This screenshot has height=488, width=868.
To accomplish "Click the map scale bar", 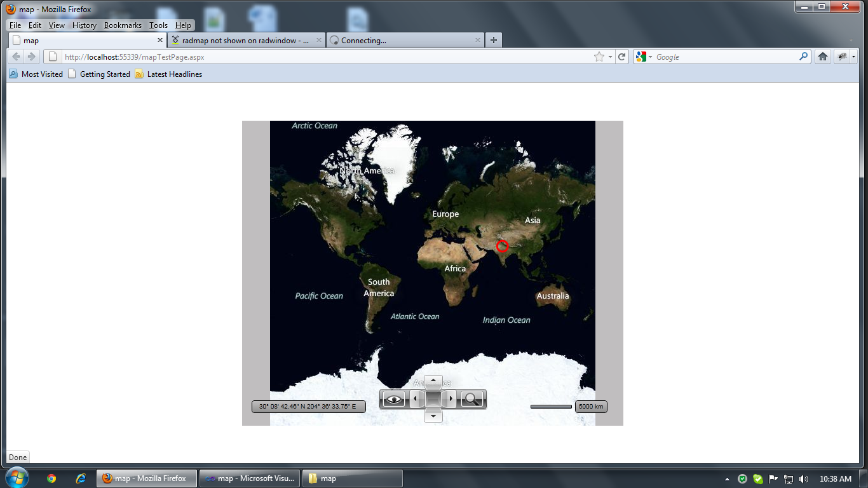I will click(551, 407).
